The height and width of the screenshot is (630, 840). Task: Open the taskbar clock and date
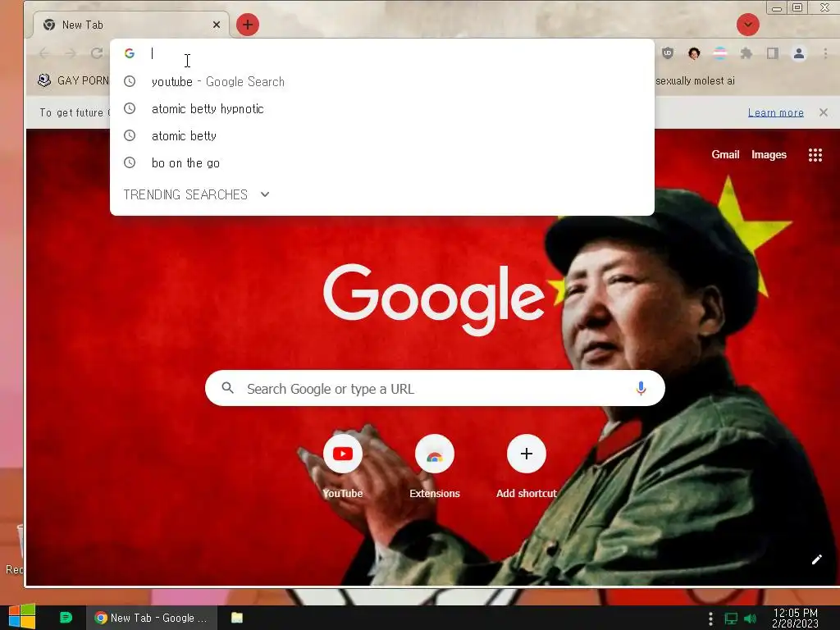796,618
